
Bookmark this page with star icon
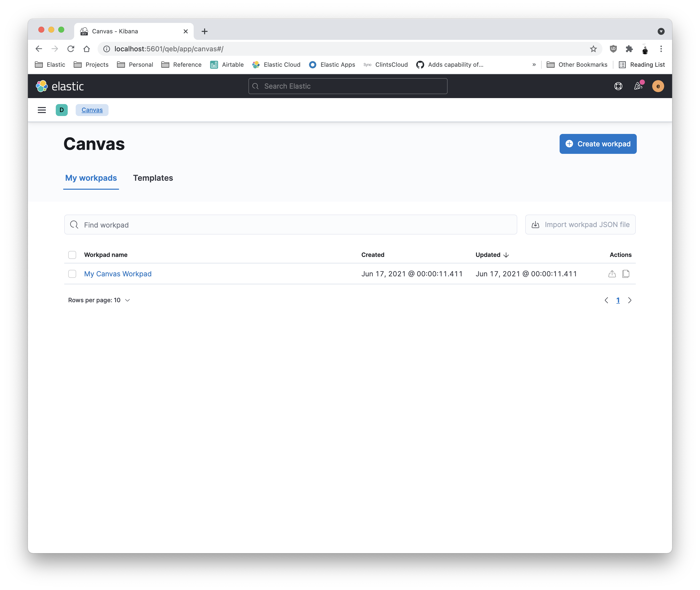pos(593,49)
